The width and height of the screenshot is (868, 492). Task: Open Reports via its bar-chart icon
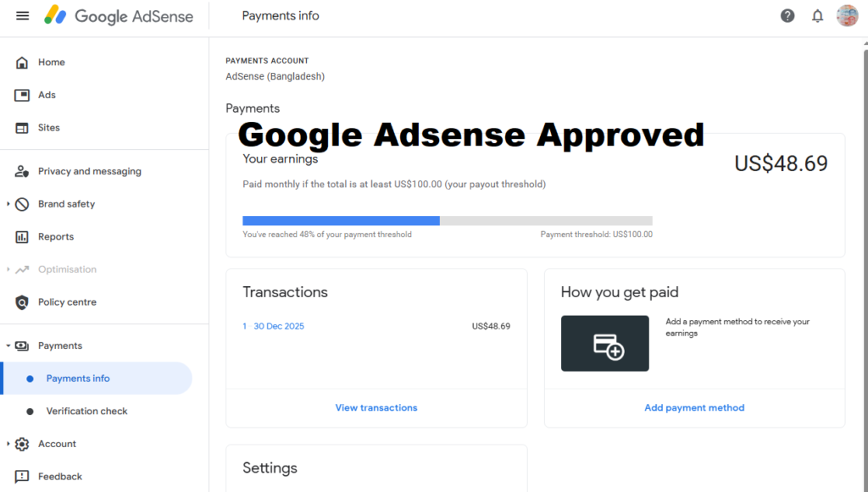click(23, 236)
